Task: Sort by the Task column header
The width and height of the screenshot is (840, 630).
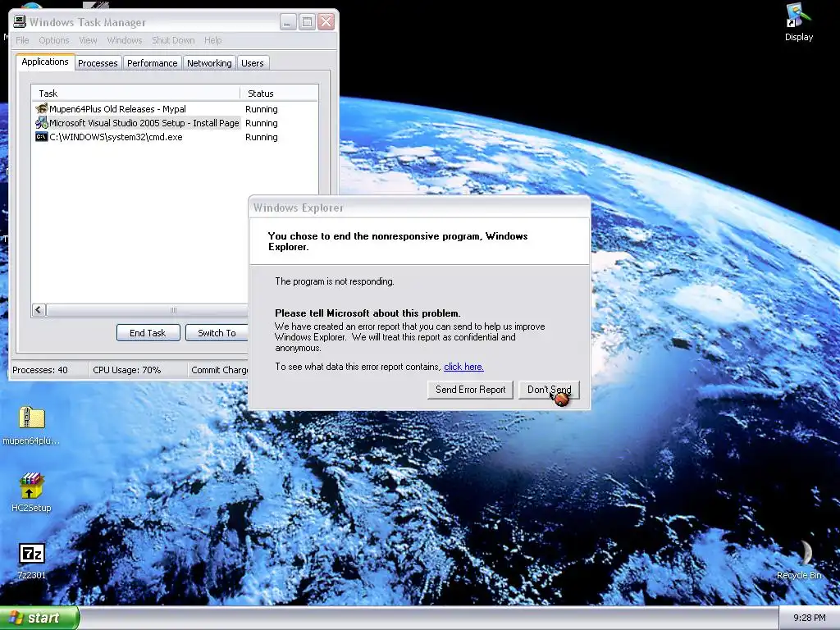Action: pyautogui.click(x=135, y=94)
